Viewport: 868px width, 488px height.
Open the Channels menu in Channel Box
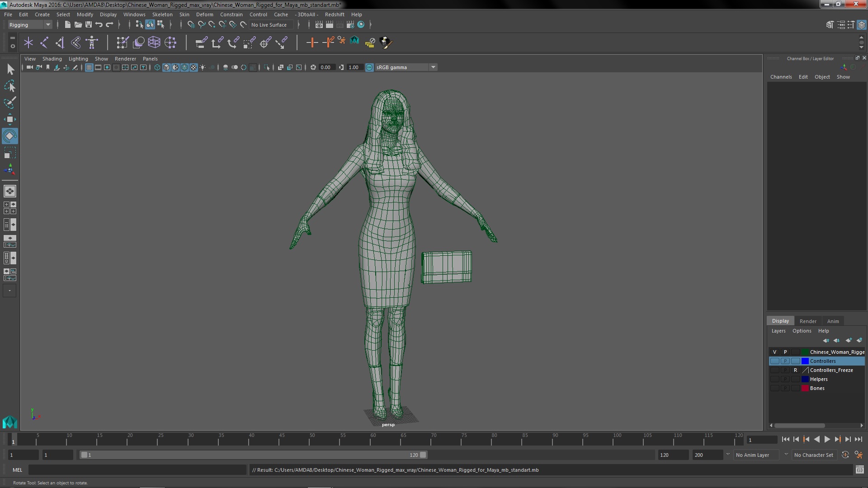[781, 77]
